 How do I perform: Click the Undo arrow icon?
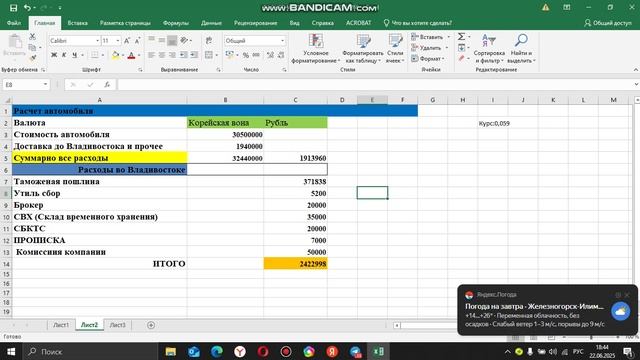27,8
